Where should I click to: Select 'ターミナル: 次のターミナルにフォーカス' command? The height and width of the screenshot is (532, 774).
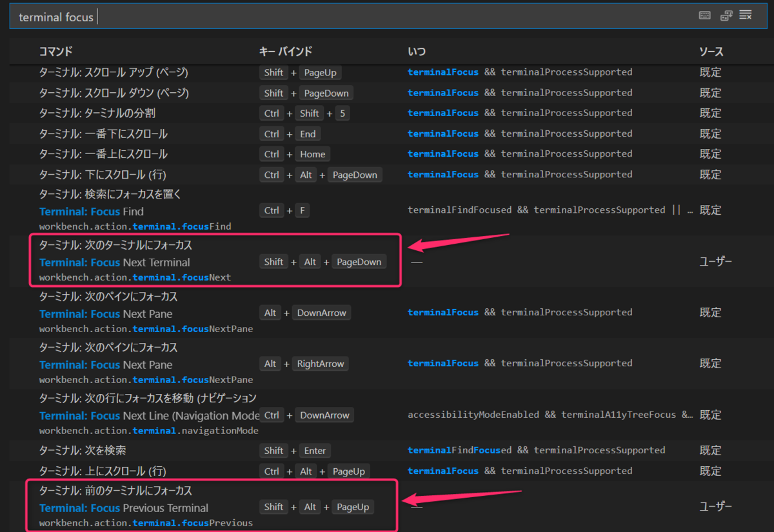tap(115, 246)
